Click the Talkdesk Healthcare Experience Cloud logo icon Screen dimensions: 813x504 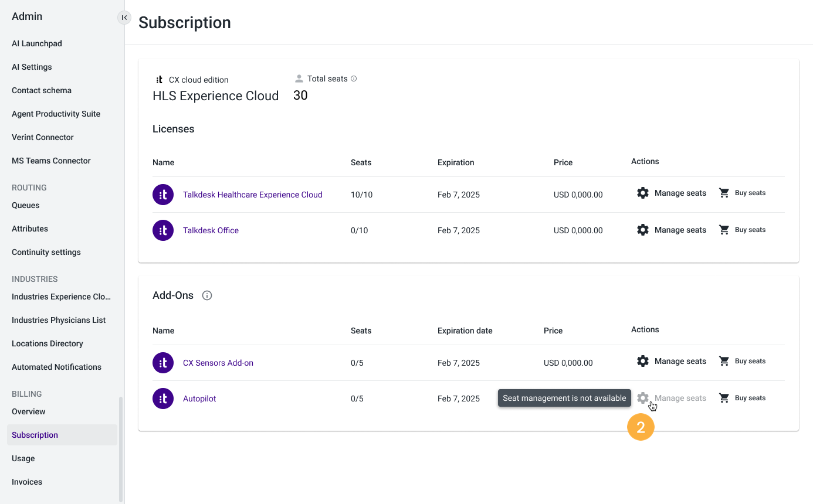pyautogui.click(x=163, y=195)
